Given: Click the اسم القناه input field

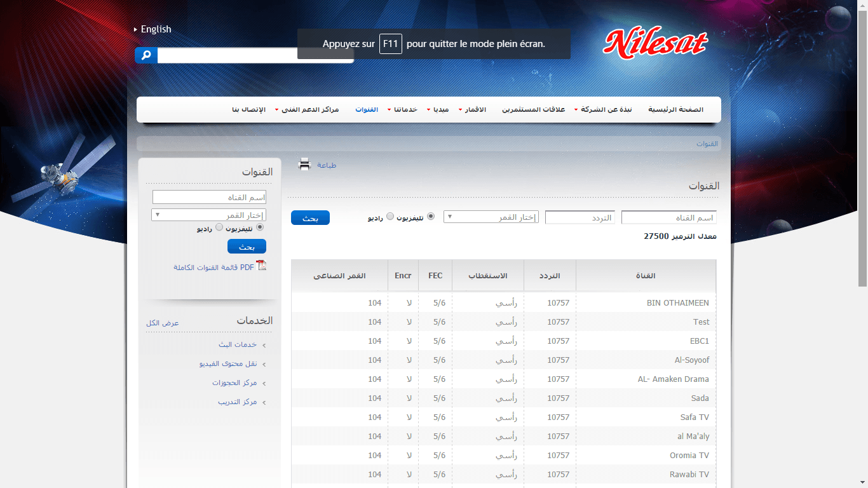Looking at the screenshot, I should click(x=669, y=217).
